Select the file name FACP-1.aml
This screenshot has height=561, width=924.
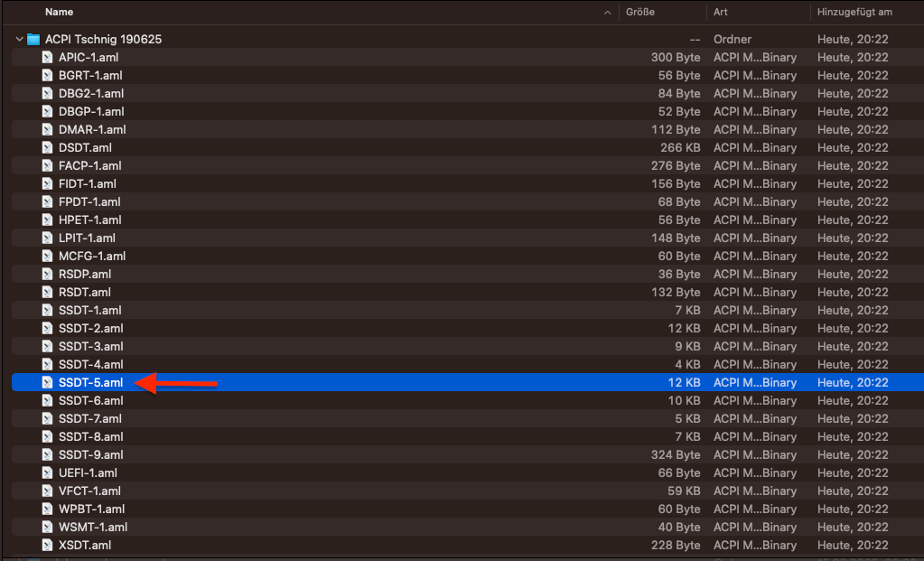[x=90, y=165]
